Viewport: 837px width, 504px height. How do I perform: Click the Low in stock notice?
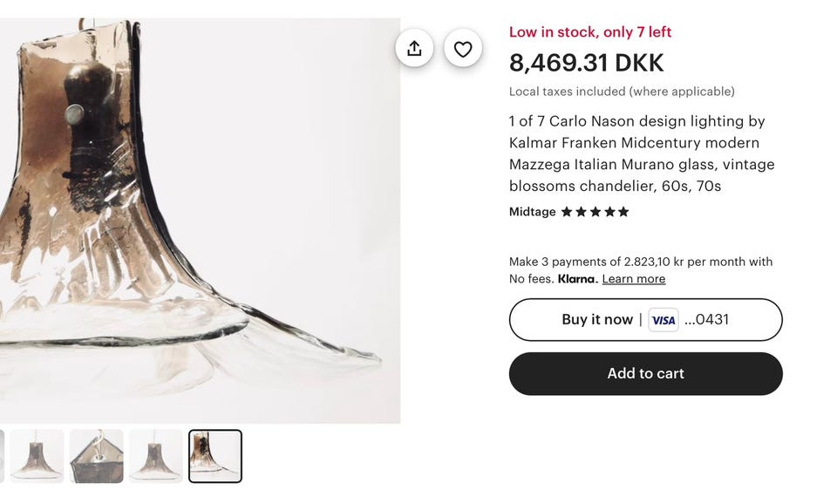(x=590, y=32)
